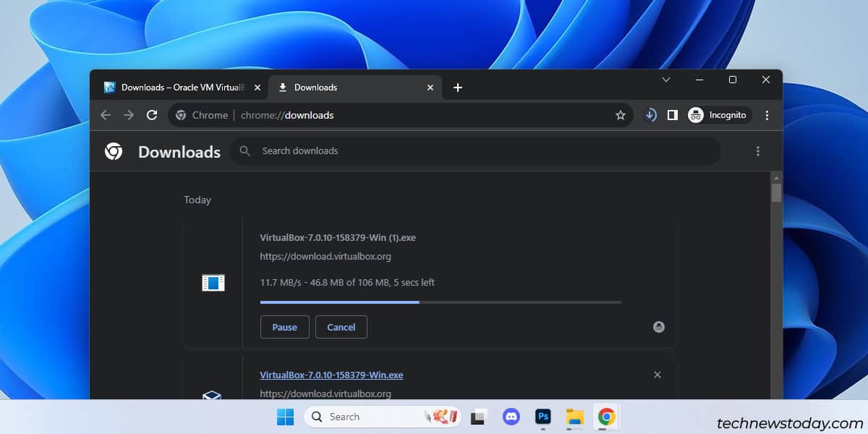The height and width of the screenshot is (434, 868).
Task: Click the file name VirtualBox-7.0.10-158379-Win (1).exe
Action: click(x=338, y=237)
